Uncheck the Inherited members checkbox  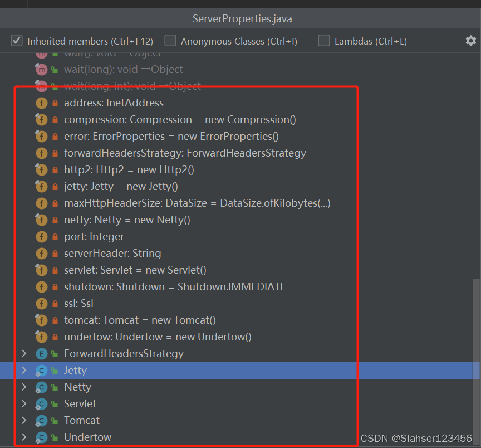click(16, 40)
